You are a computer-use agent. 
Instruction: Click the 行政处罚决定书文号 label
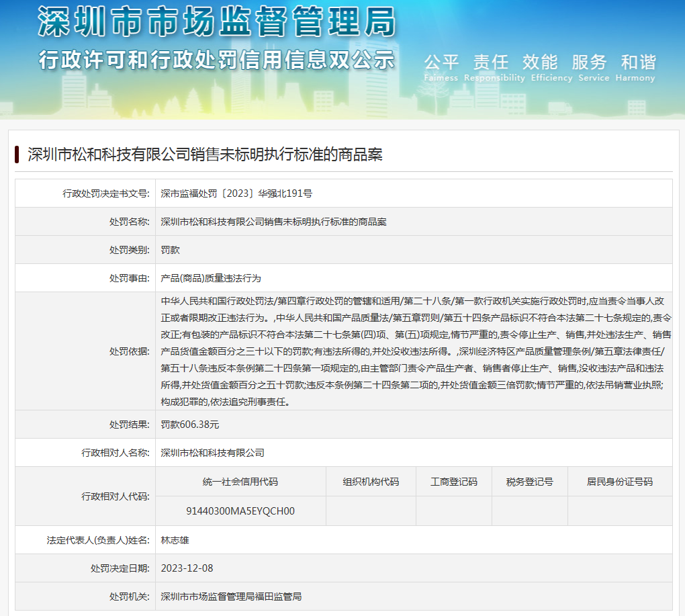106,193
